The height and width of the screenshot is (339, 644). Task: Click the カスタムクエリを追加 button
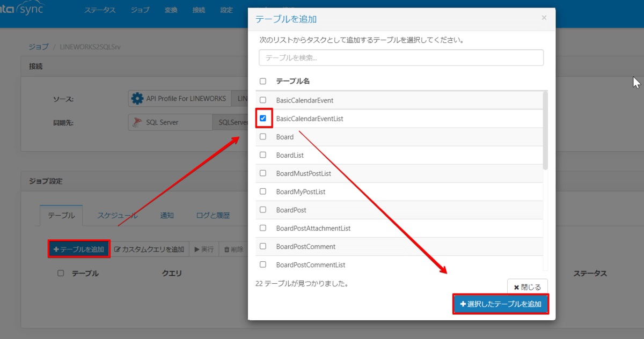click(150, 249)
